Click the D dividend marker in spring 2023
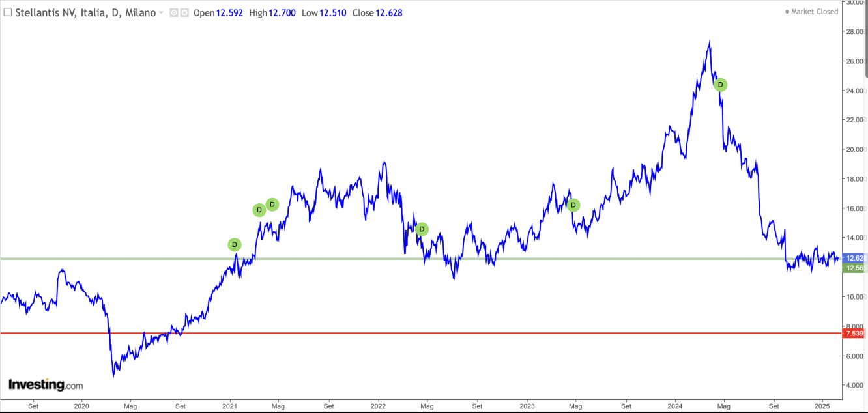Viewport: 868px width, 413px height. pyautogui.click(x=573, y=205)
